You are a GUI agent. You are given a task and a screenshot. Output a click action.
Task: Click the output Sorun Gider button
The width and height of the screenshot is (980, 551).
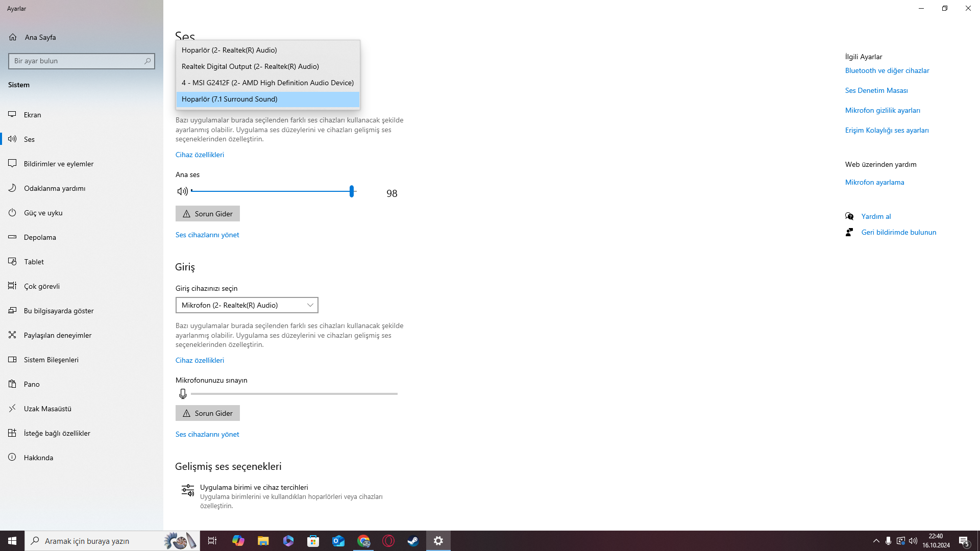[208, 214]
